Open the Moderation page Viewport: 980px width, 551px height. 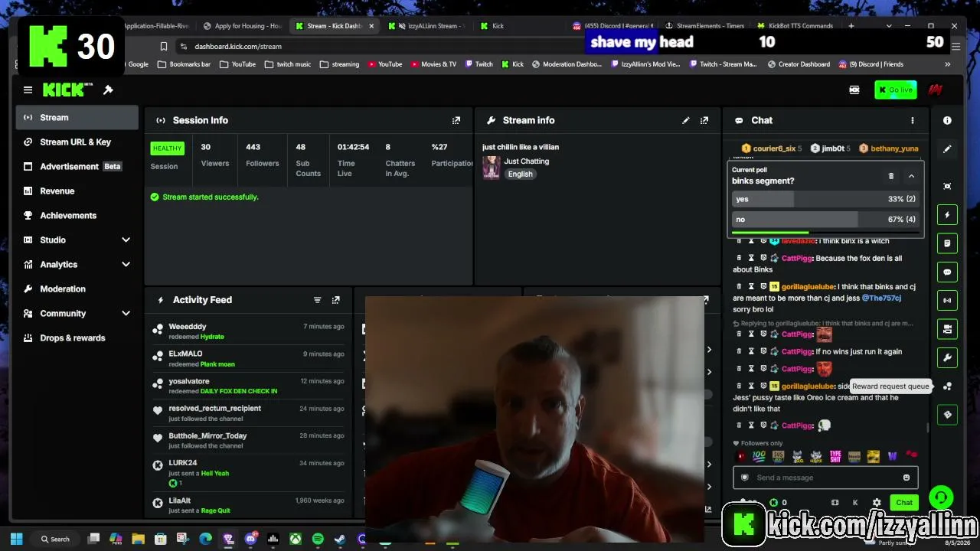click(77, 289)
